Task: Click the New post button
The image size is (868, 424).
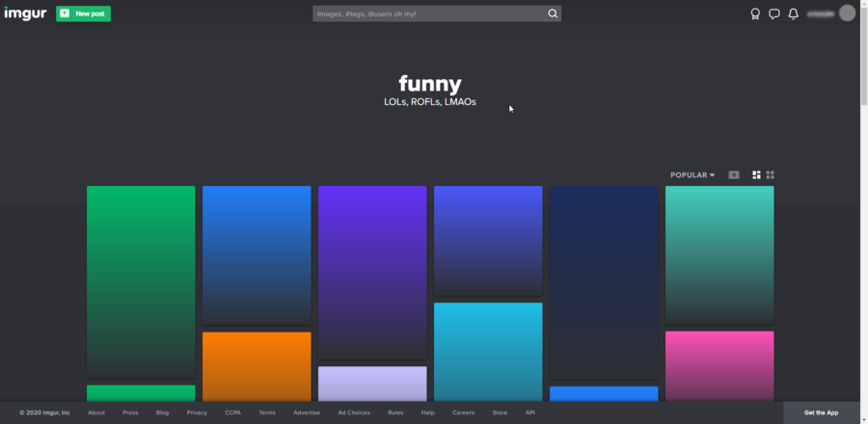Action: [83, 13]
